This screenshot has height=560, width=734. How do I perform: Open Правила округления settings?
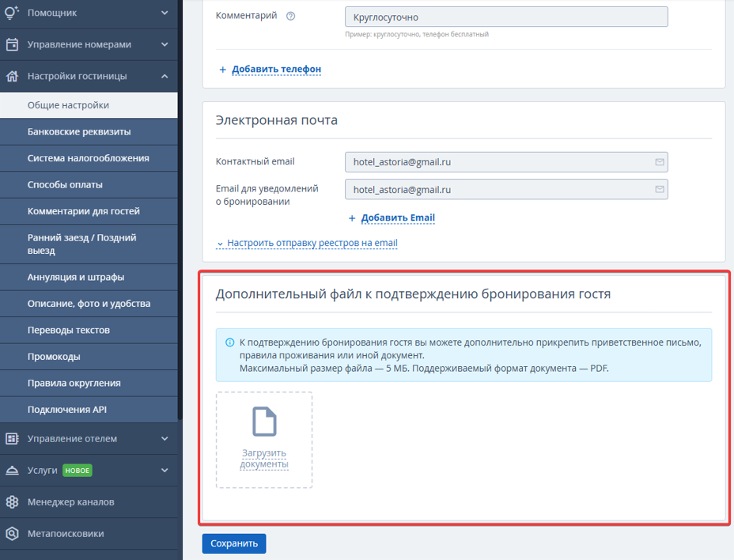[x=89, y=383]
